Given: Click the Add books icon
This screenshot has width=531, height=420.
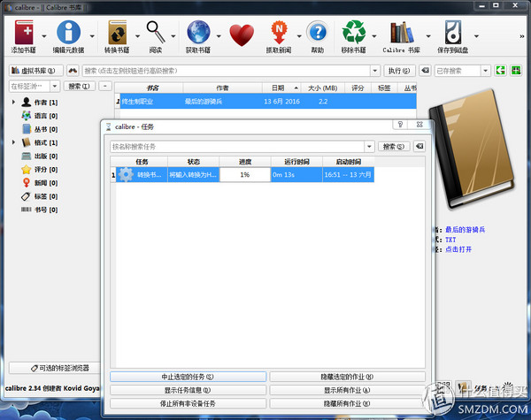Looking at the screenshot, I should [x=24, y=33].
